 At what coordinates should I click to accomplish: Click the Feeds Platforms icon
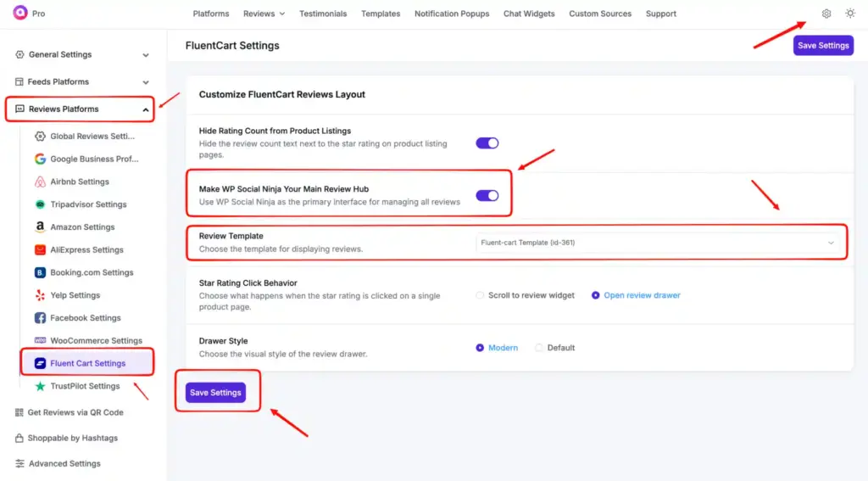(x=19, y=81)
